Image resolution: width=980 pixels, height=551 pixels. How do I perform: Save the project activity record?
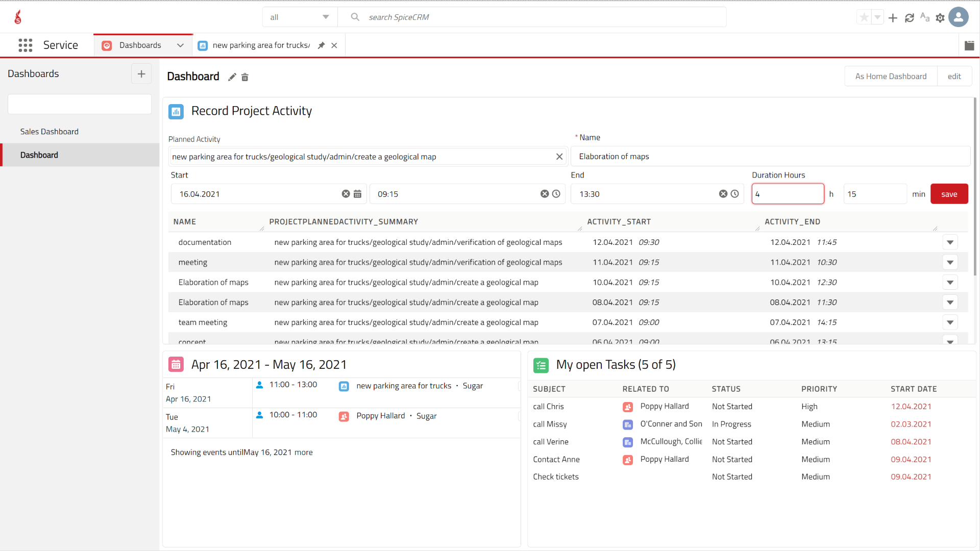[x=949, y=194]
